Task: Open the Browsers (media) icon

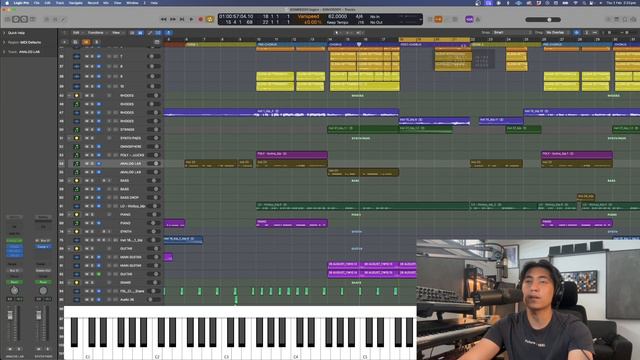Action: (633, 19)
